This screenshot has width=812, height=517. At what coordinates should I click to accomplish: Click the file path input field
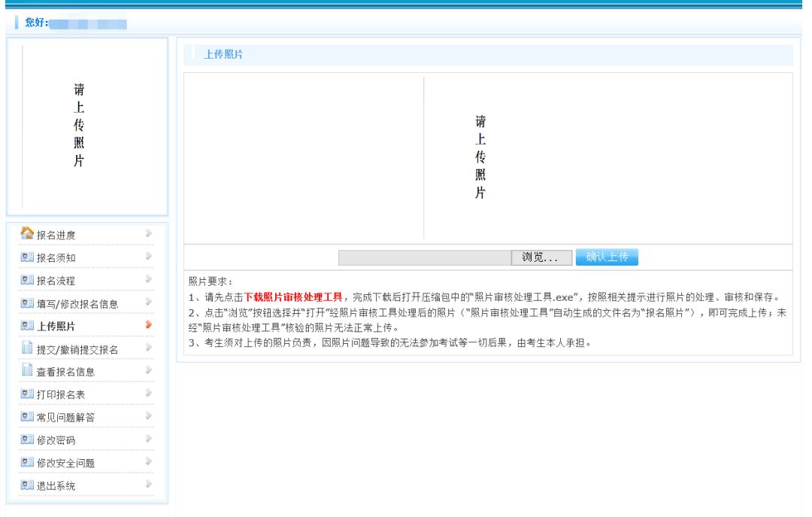421,257
